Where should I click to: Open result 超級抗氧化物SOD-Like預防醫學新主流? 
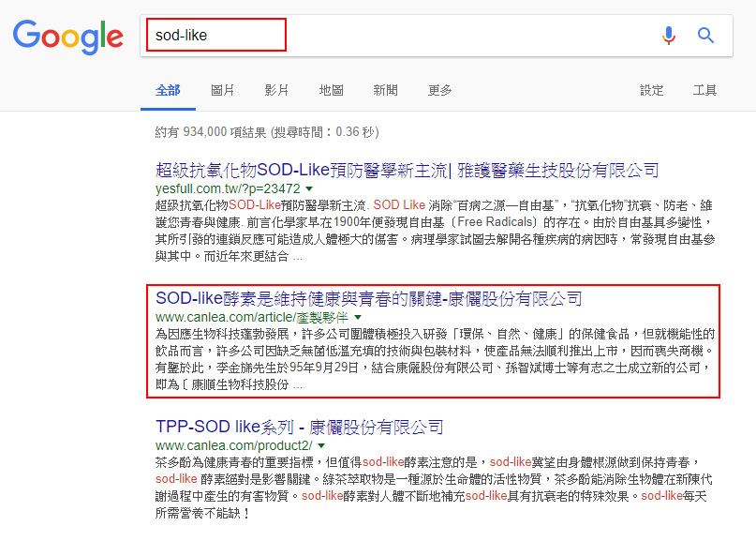tap(407, 171)
